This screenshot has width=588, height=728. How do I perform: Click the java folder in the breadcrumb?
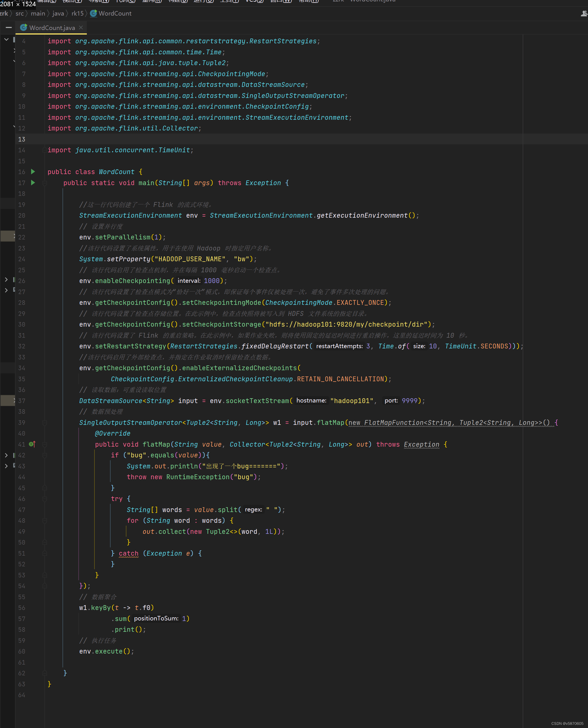pos(58,13)
